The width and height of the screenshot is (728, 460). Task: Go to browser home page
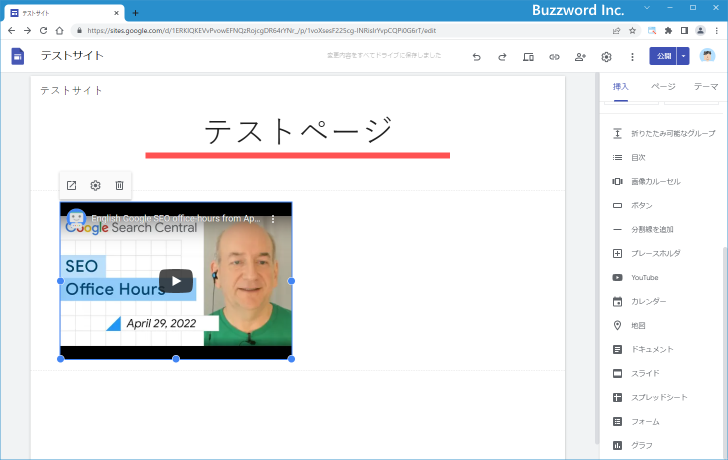pos(59,31)
